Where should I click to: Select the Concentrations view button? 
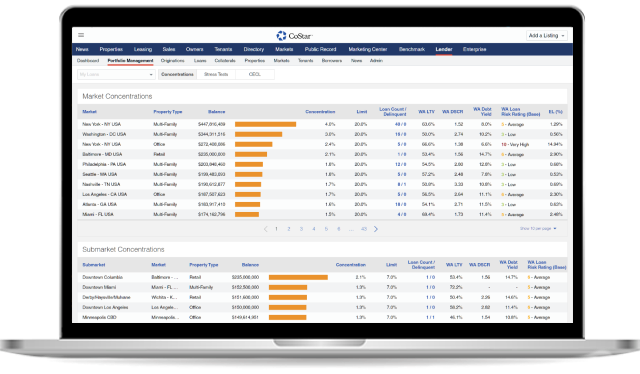(177, 74)
